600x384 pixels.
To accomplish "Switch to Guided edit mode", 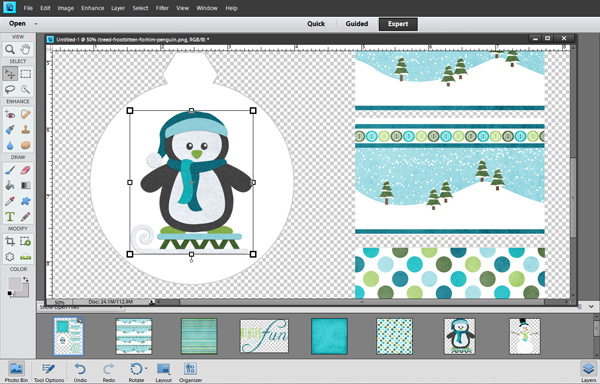I will click(357, 24).
